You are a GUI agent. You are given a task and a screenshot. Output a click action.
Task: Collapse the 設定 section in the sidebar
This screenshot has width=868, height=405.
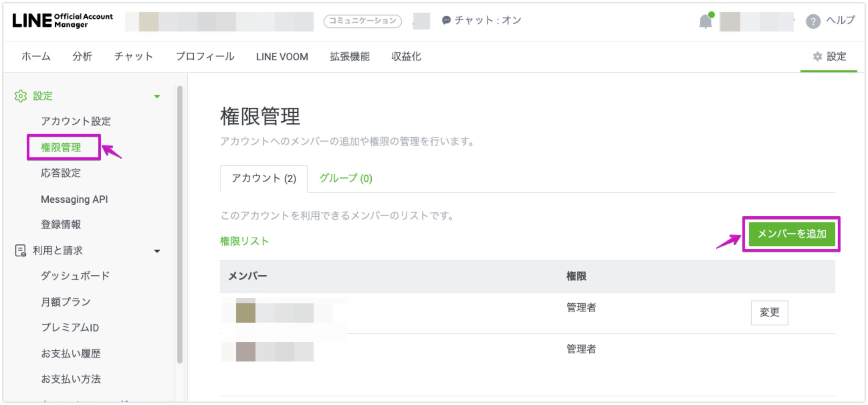157,96
